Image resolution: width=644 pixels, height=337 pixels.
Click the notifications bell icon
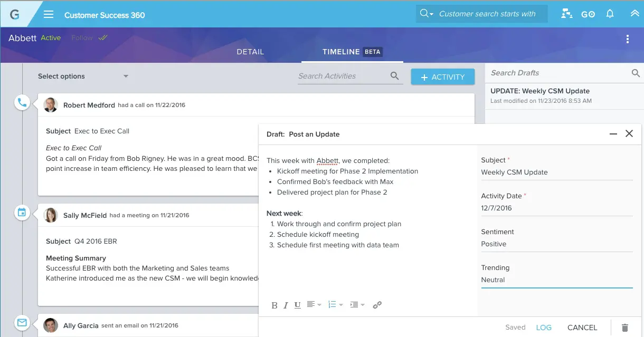(x=610, y=14)
